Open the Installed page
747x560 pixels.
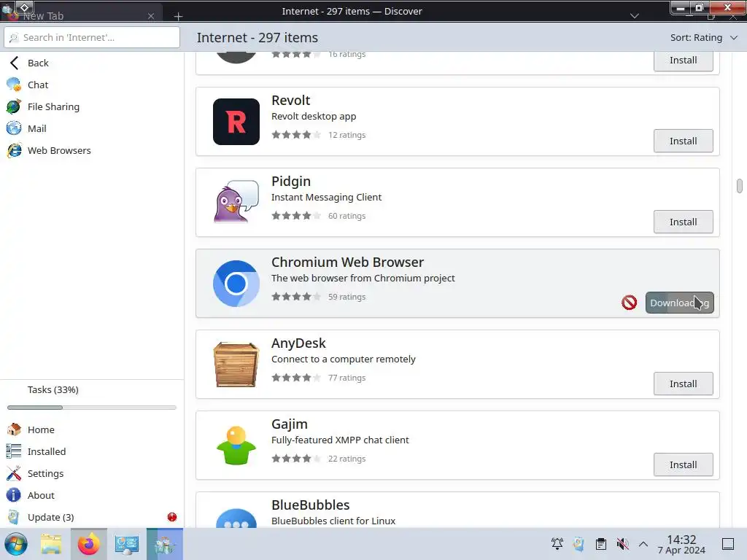tap(92, 451)
